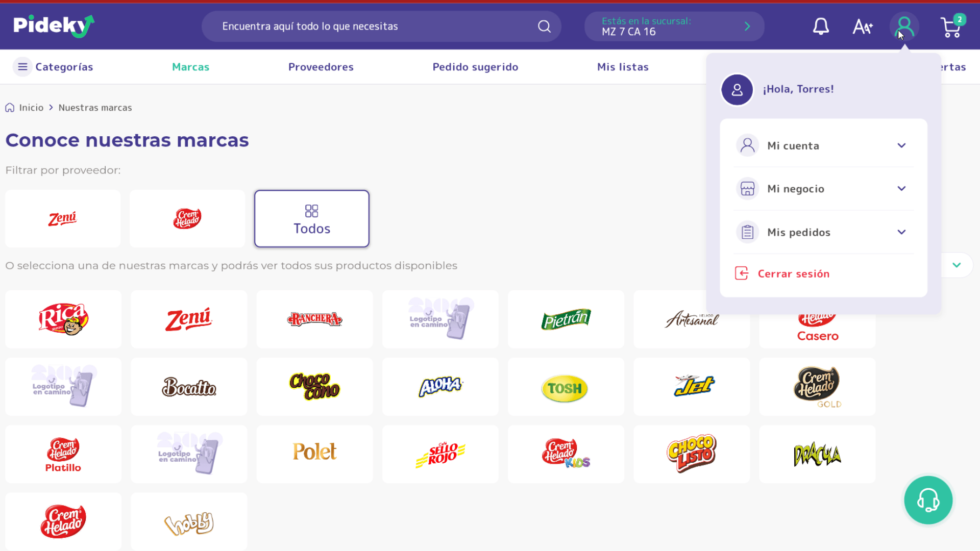Click the home icon in breadcrumb
Screen dimensions: 980x551
[10, 108]
